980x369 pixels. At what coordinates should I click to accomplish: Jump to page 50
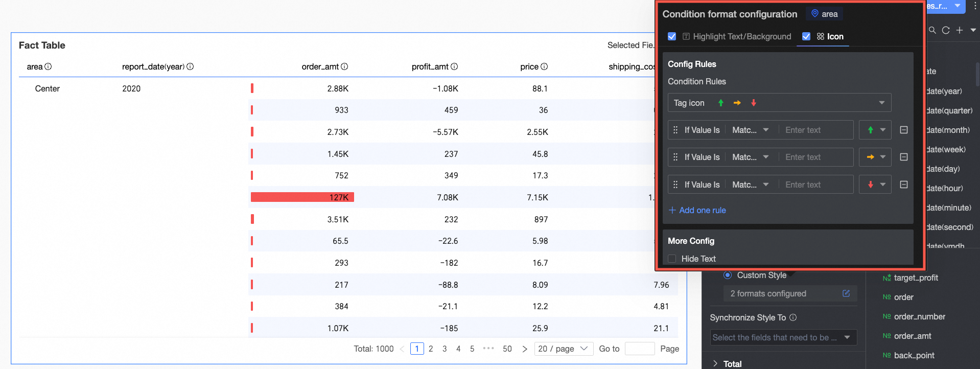click(x=507, y=349)
